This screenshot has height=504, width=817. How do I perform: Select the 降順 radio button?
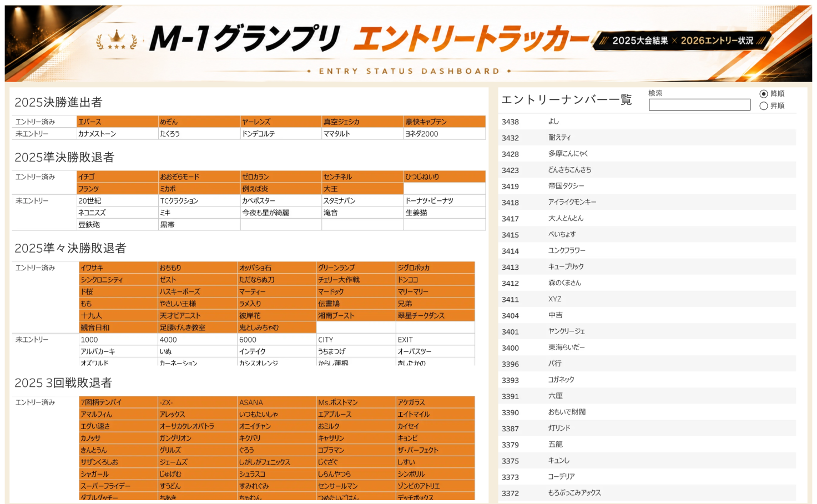click(764, 94)
